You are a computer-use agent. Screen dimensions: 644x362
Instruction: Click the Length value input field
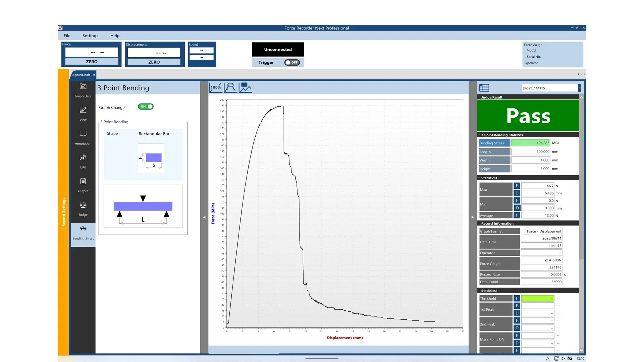(531, 152)
